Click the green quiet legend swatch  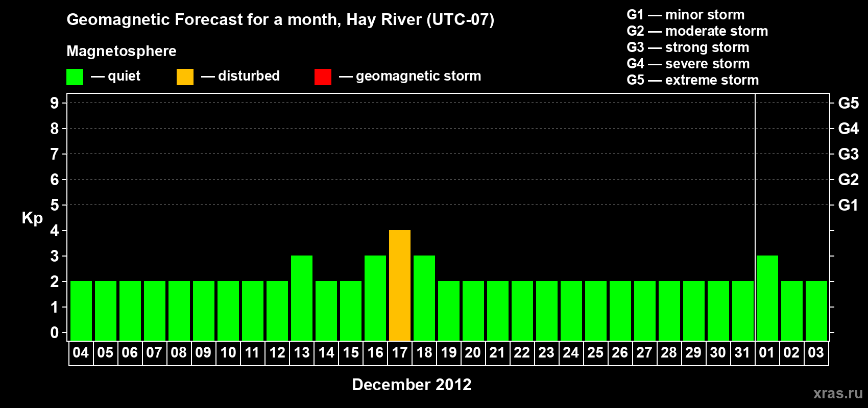coord(75,77)
